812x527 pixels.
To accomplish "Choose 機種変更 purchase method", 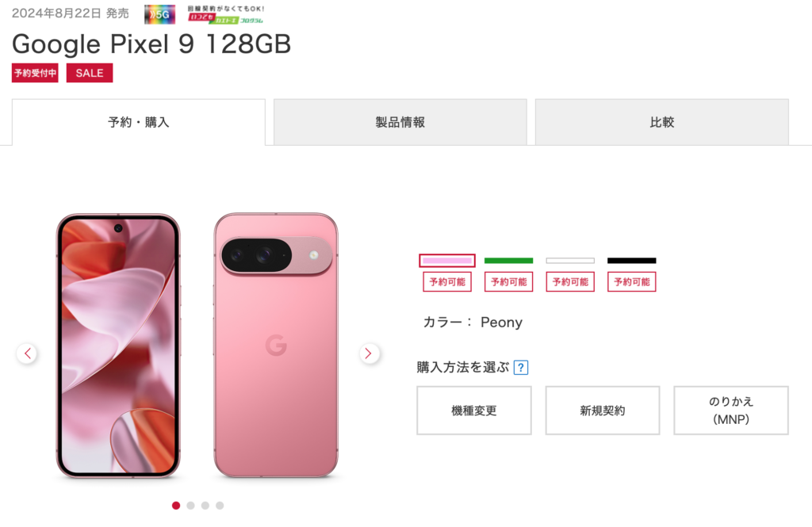I will 474,411.
